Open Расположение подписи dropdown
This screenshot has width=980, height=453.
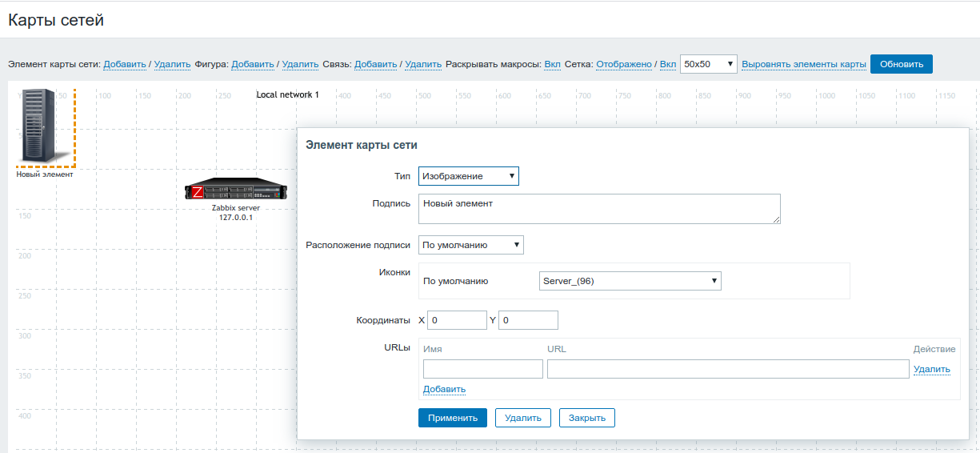(471, 245)
